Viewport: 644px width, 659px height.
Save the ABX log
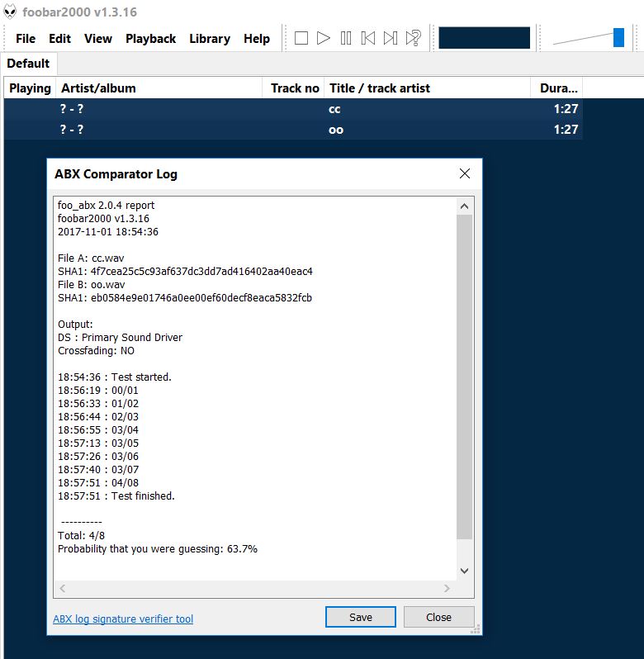[361, 617]
